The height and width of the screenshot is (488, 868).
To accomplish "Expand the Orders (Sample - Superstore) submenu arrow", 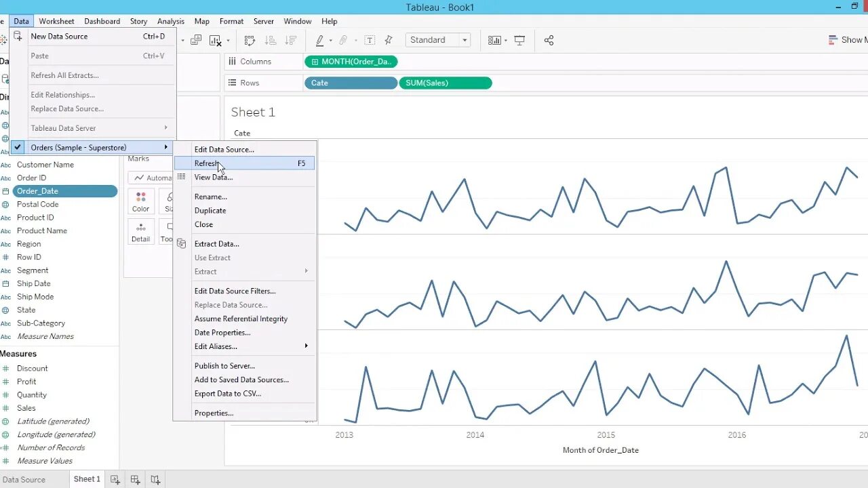I will pos(165,147).
